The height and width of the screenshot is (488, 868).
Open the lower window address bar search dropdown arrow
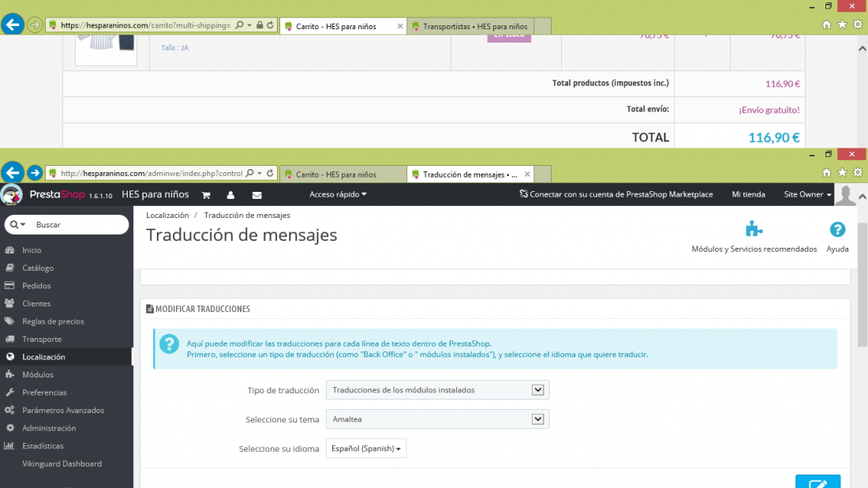[259, 174]
